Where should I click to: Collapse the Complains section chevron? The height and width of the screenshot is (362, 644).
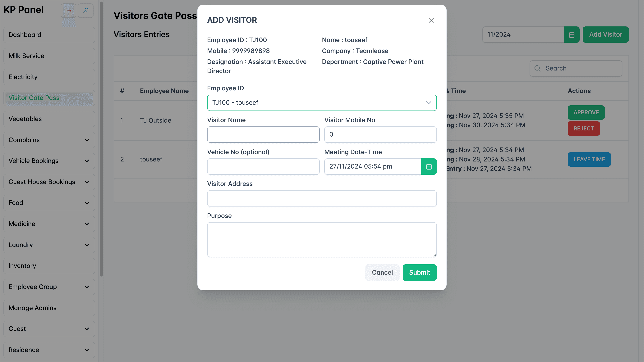tap(87, 140)
